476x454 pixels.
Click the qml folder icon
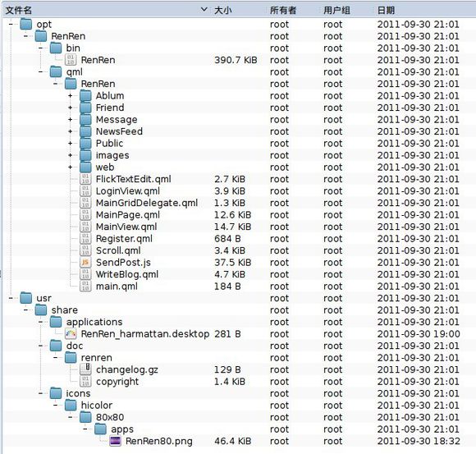56,71
